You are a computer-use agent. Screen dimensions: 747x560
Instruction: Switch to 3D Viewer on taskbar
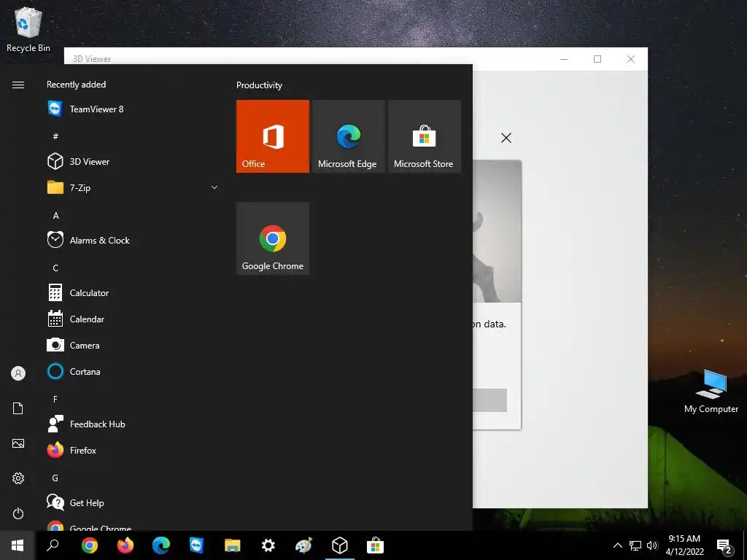[x=340, y=545]
